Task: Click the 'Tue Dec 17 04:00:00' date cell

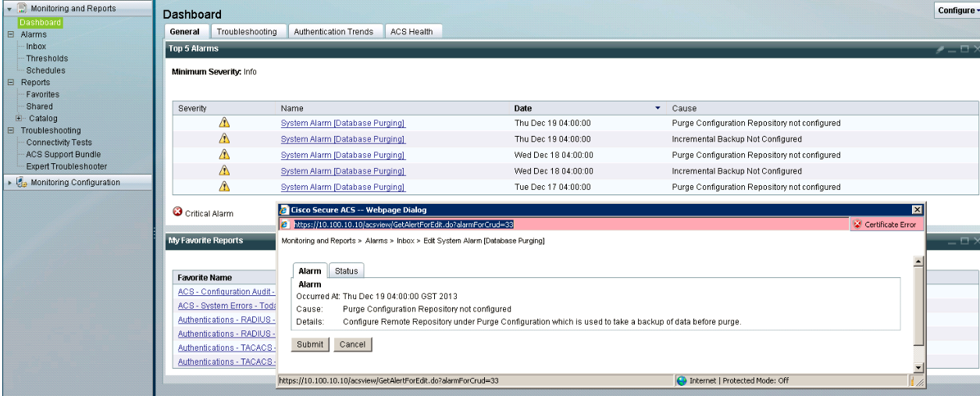Action: [552, 187]
